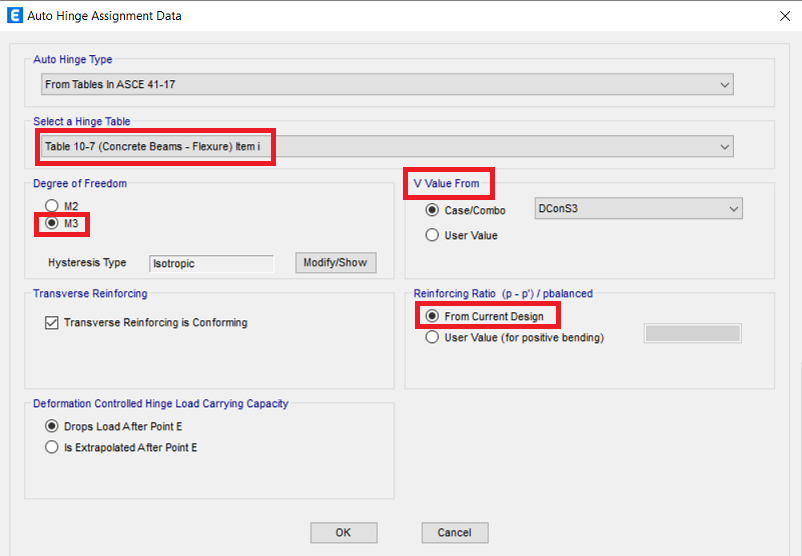This screenshot has width=802, height=556.
Task: Confirm with the OK button
Action: [343, 533]
